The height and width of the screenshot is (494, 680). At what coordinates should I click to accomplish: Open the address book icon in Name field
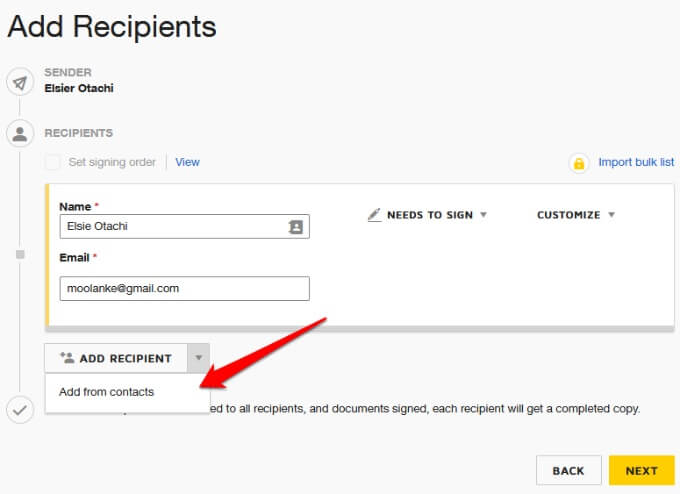[295, 227]
